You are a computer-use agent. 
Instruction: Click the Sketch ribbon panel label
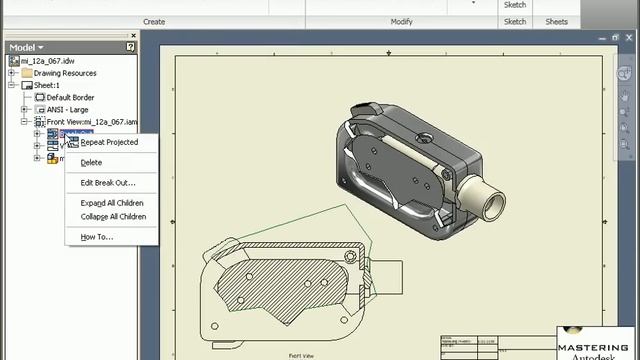point(515,22)
